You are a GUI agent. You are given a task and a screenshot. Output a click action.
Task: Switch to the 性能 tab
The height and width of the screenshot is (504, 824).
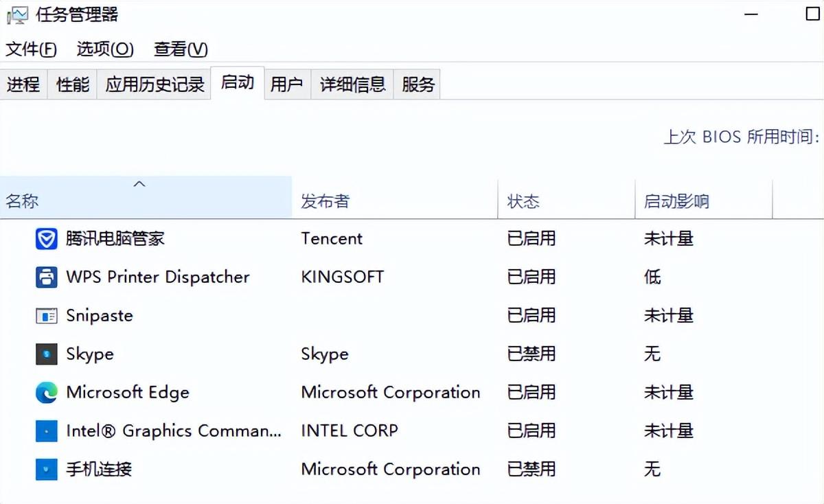73,84
